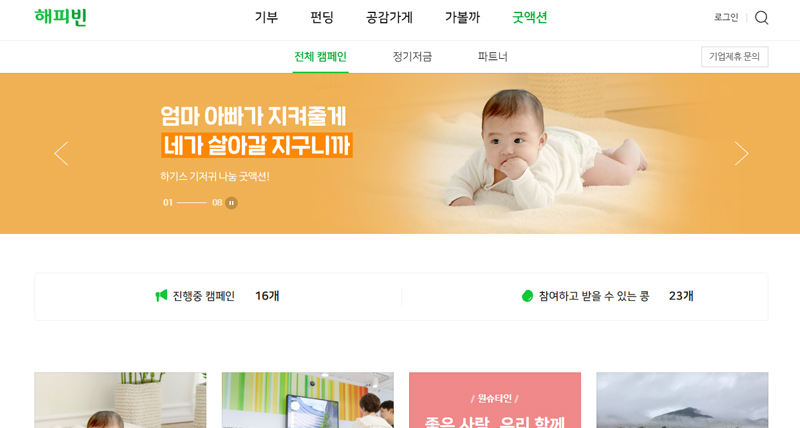Switch to the 전체 캠페인 tab
Screen dimensions: 800x428
click(320, 57)
